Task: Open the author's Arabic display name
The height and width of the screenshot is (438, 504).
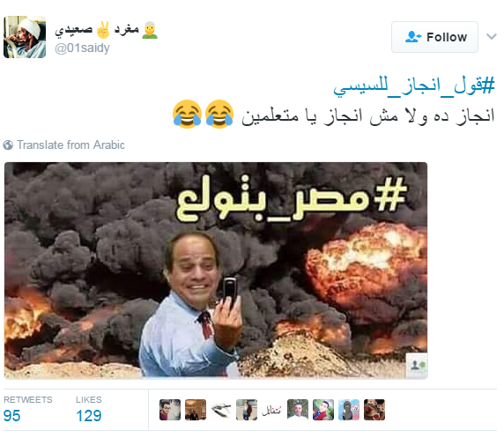Action: tap(107, 30)
